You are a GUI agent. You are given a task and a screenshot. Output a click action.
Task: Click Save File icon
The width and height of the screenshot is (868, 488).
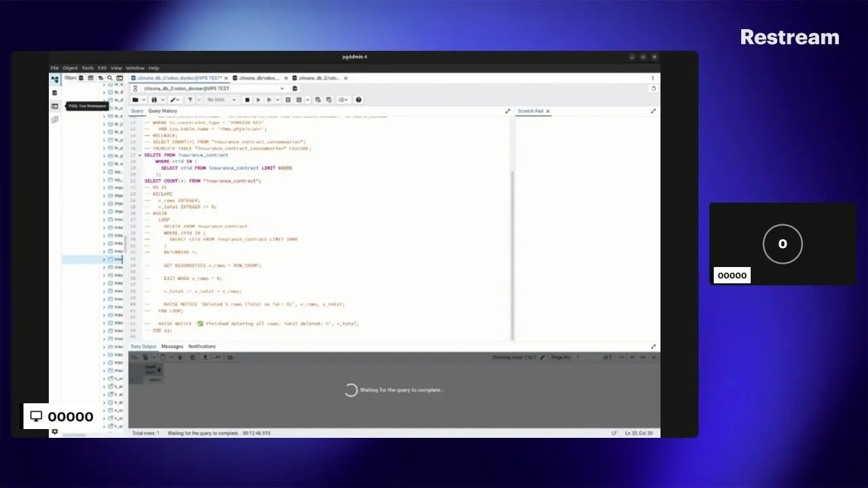154,100
